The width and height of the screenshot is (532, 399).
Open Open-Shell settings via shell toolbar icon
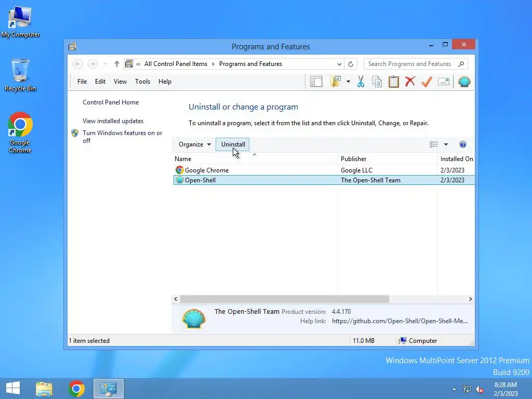click(464, 82)
